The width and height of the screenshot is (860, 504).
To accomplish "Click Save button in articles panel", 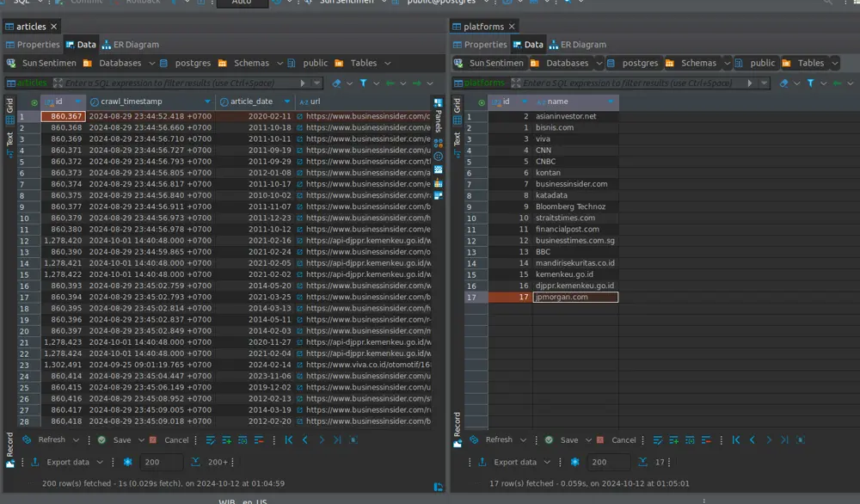I will click(115, 439).
